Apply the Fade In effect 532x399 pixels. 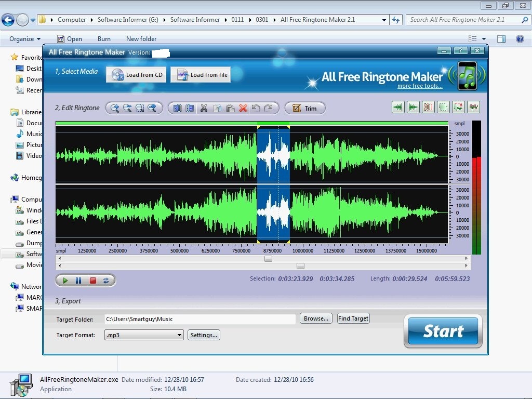click(398, 107)
